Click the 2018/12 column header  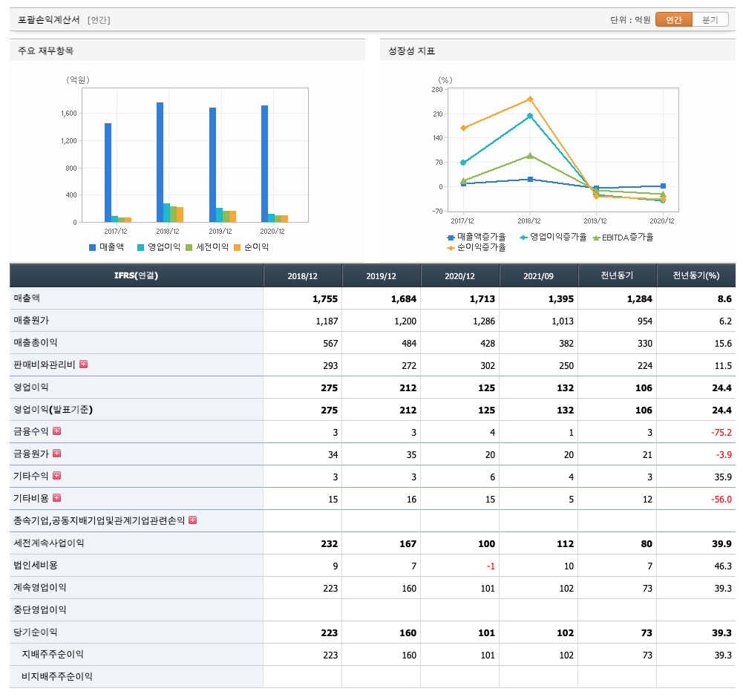[302, 276]
